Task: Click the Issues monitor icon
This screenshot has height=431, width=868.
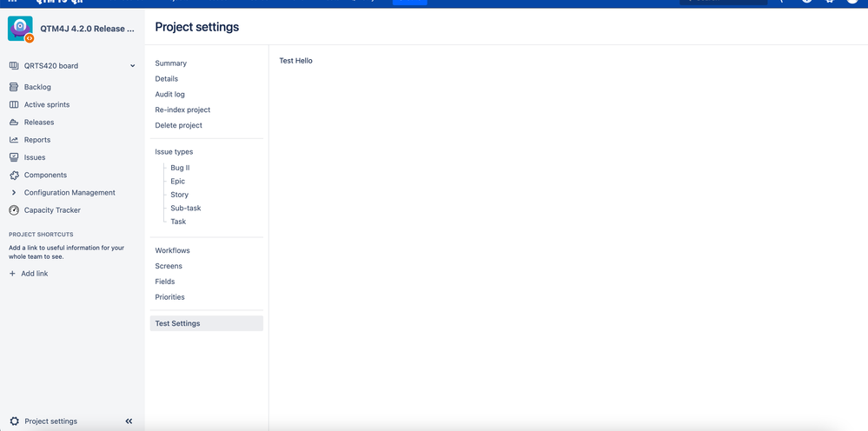Action: [14, 157]
